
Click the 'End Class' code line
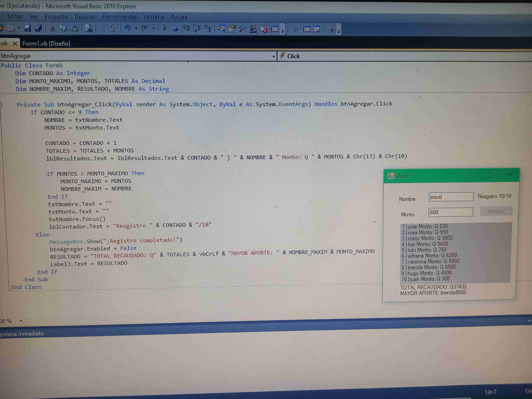pyautogui.click(x=26, y=287)
